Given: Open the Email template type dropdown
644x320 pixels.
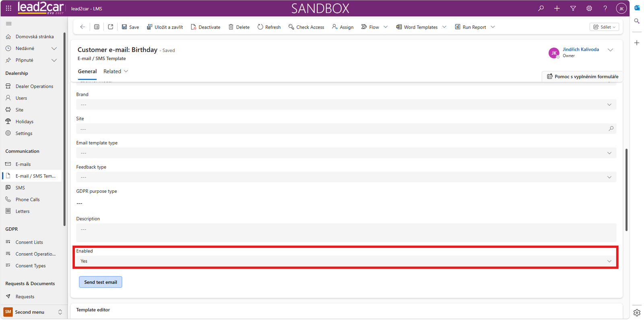Looking at the screenshot, I should [x=346, y=153].
